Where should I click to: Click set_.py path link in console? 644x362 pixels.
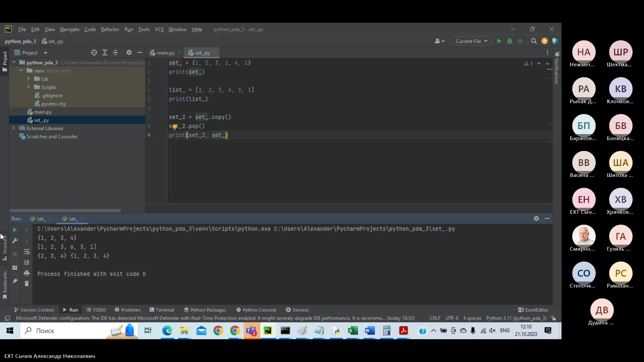tap(364, 229)
